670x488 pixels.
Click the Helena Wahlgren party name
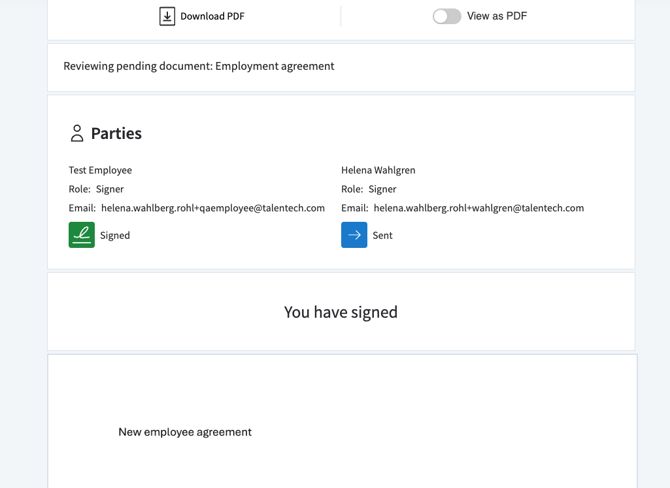tap(378, 170)
